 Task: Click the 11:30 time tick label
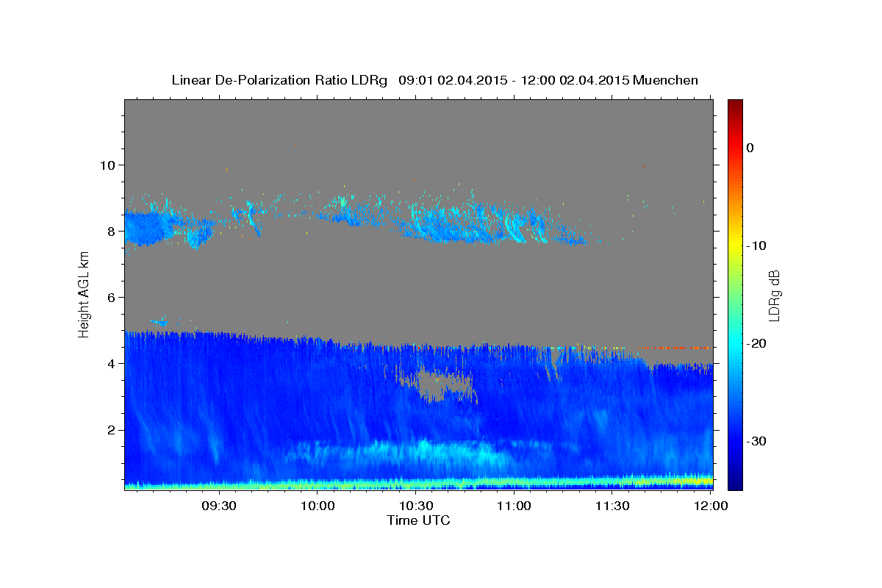click(612, 506)
